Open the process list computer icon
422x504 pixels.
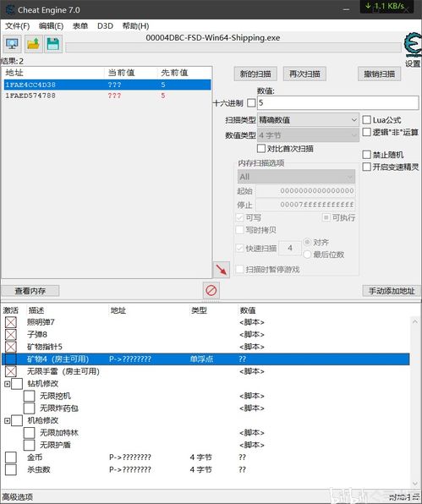click(x=12, y=43)
